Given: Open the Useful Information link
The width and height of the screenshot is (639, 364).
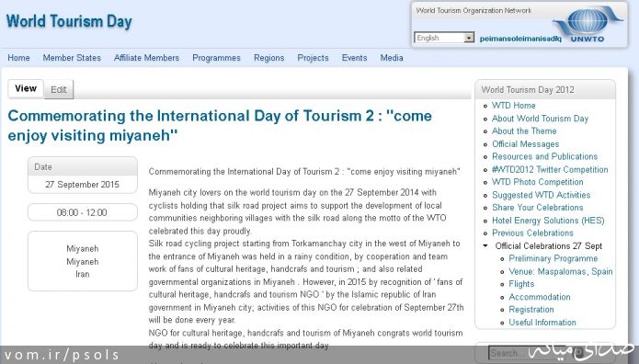Looking at the screenshot, I should (542, 323).
